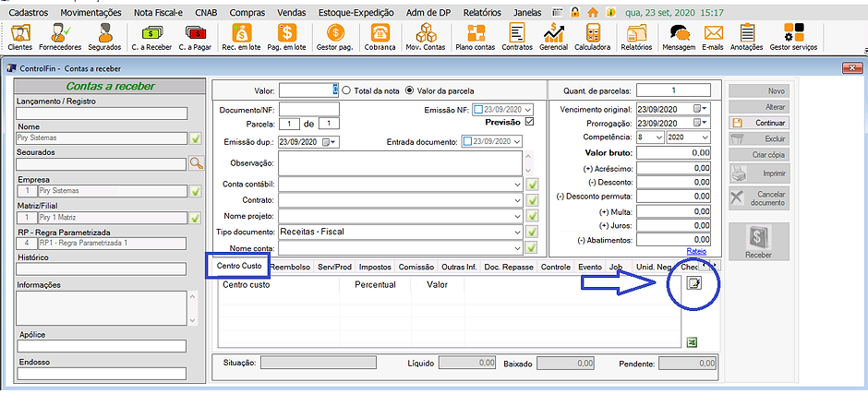This screenshot has height=406, width=868.
Task: Select the Total da nota radio button
Action: point(347,90)
